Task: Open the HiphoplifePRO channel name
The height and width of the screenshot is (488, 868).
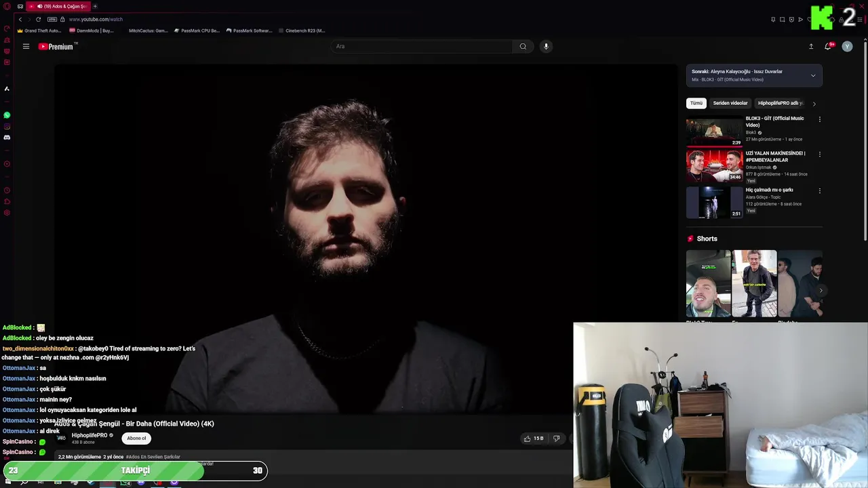Action: pyautogui.click(x=90, y=435)
